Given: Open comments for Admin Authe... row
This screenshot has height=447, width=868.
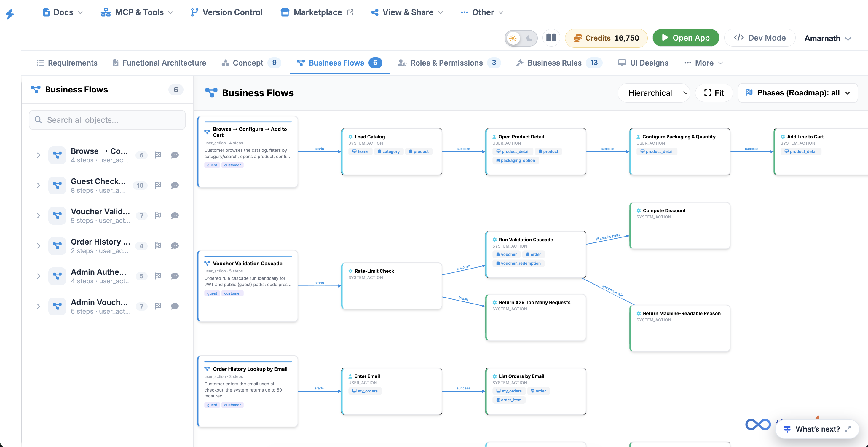Looking at the screenshot, I should click(x=175, y=276).
